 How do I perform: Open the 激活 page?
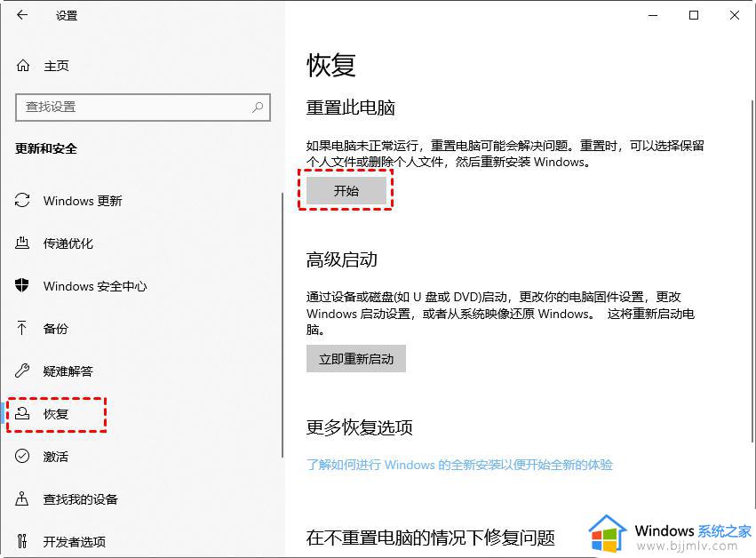point(56,456)
